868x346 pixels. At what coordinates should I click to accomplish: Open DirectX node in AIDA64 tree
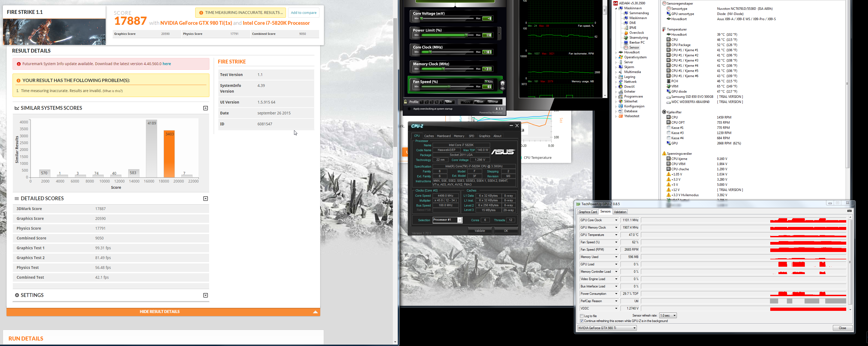click(x=627, y=87)
